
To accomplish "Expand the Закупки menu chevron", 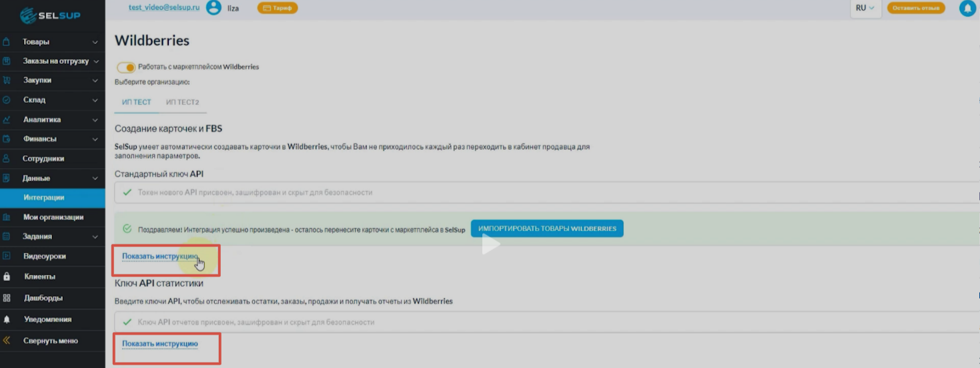I will (95, 81).
